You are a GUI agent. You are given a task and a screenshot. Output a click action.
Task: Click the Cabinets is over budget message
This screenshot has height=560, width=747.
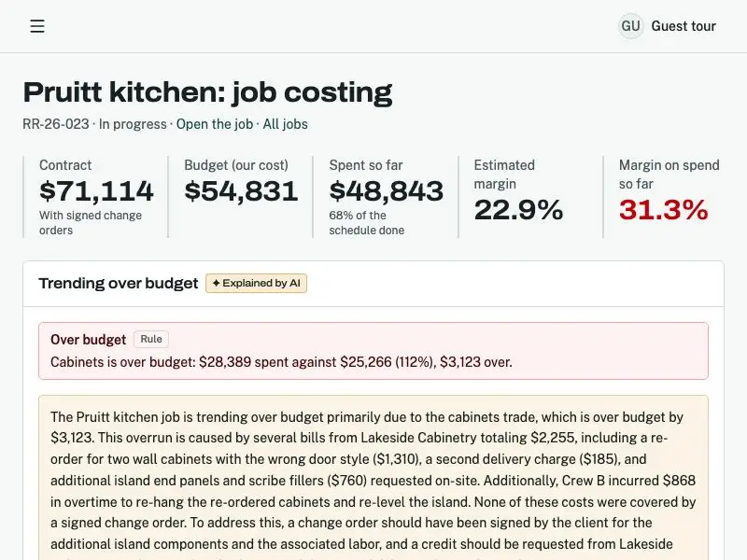click(281, 362)
